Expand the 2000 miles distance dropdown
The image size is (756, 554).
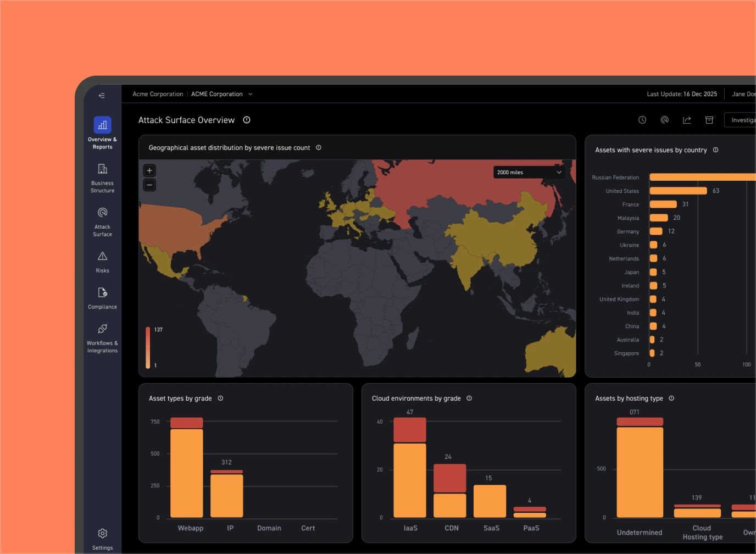[529, 173]
